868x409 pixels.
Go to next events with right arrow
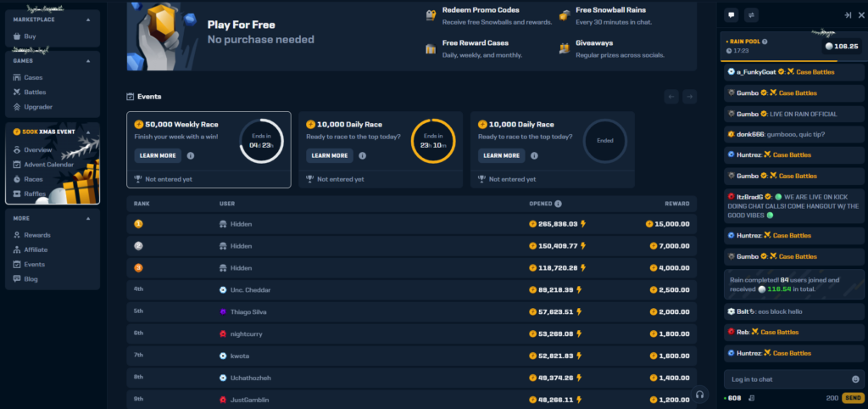click(x=689, y=97)
